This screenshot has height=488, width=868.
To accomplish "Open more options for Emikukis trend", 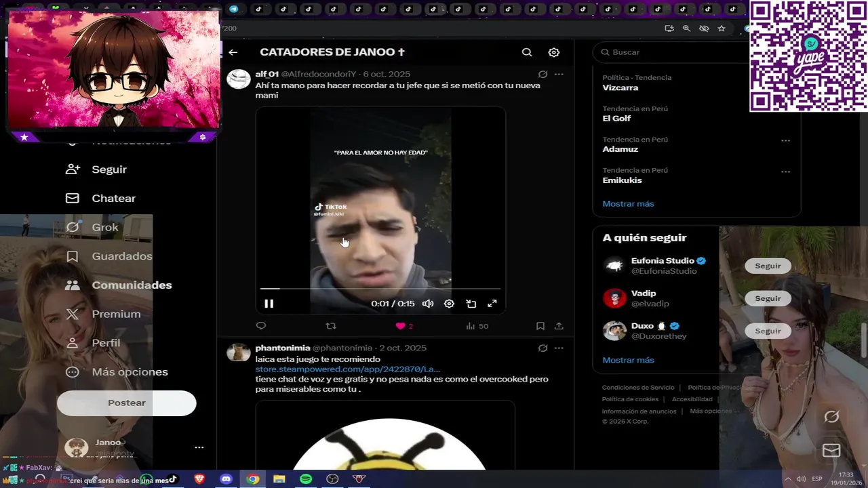I will coord(785,171).
